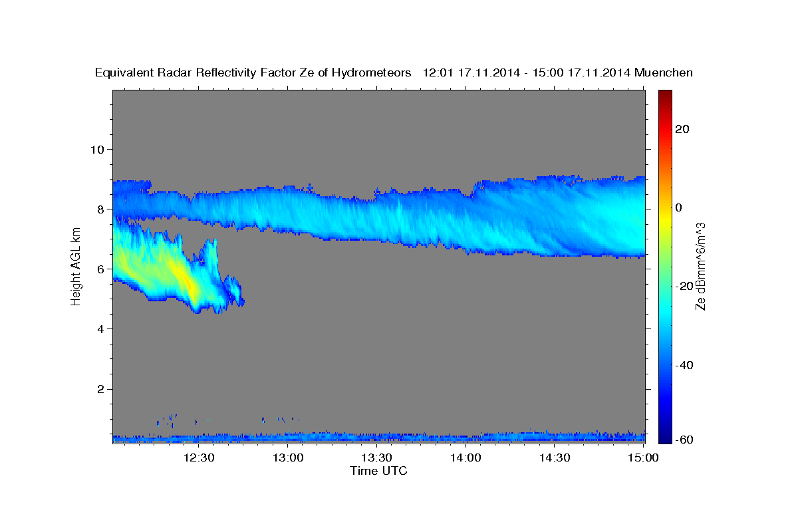Click the 14:30 time tick label
The width and height of the screenshot is (798, 532).
tap(555, 458)
